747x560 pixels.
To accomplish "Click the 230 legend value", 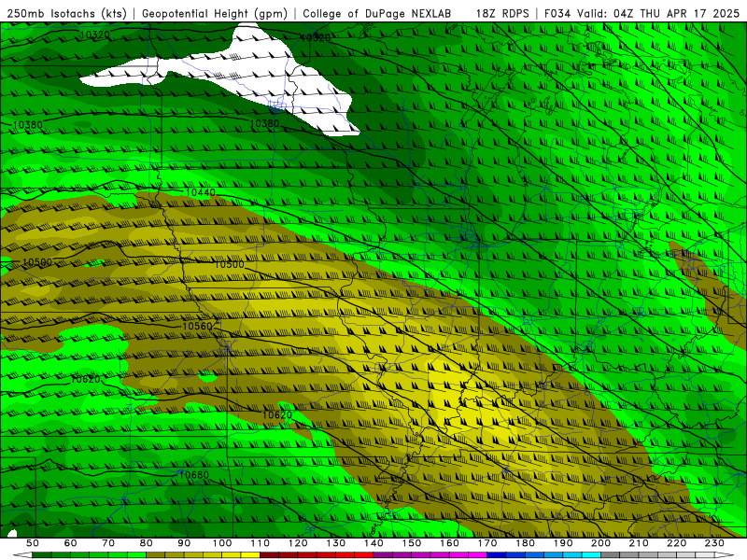I will (x=714, y=543).
